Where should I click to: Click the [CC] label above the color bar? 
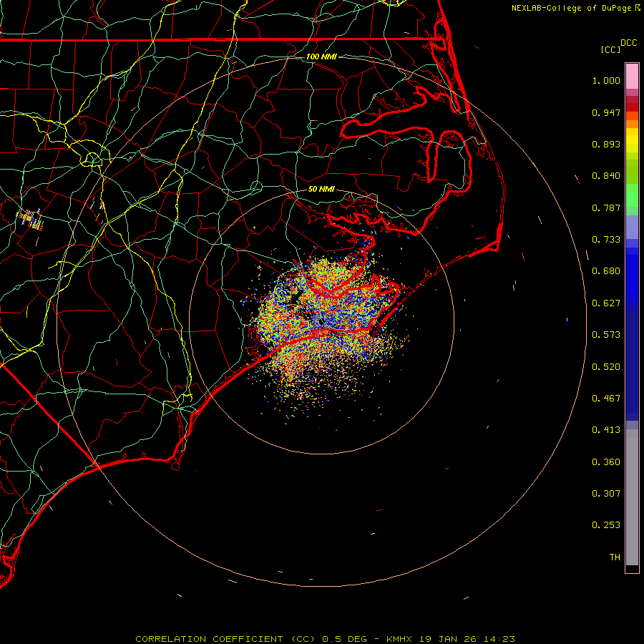click(x=610, y=49)
